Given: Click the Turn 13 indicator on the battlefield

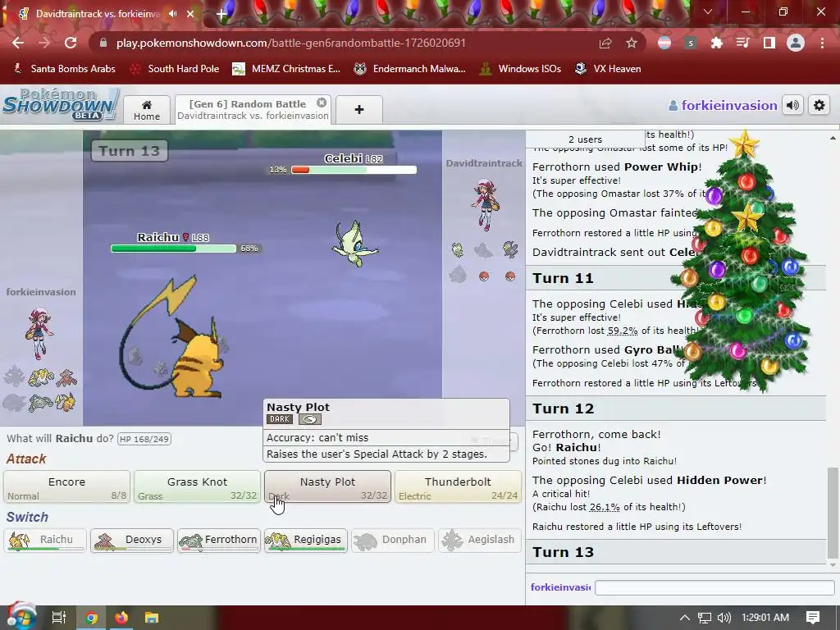Looking at the screenshot, I should (129, 151).
